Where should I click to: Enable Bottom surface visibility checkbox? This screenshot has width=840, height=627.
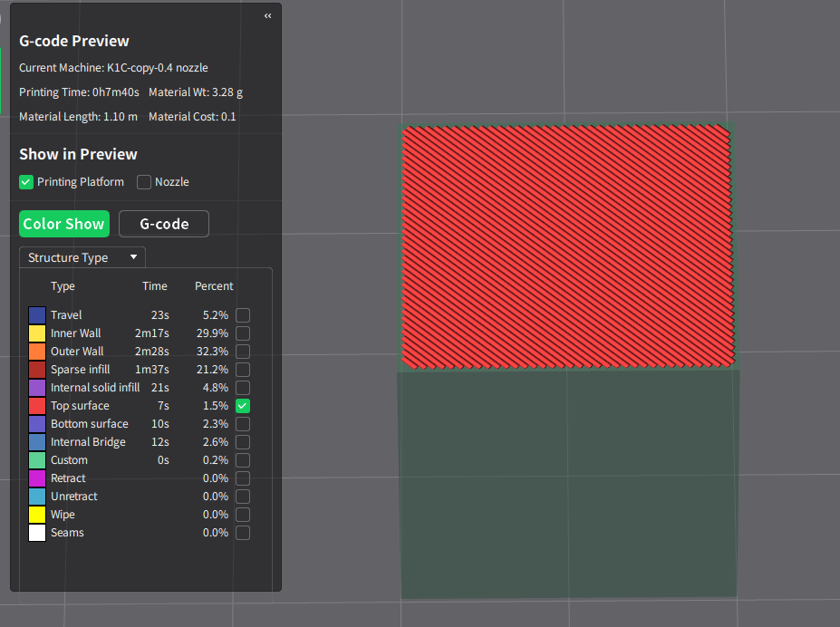click(x=243, y=424)
